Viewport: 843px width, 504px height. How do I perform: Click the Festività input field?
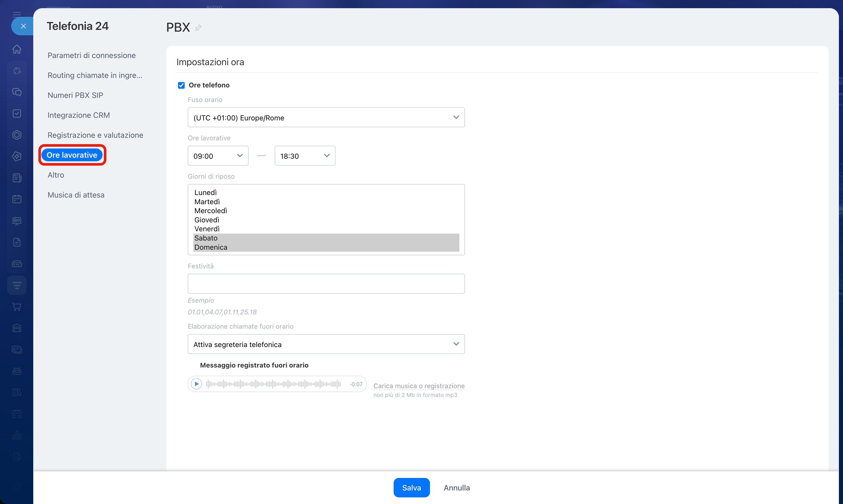point(326,284)
